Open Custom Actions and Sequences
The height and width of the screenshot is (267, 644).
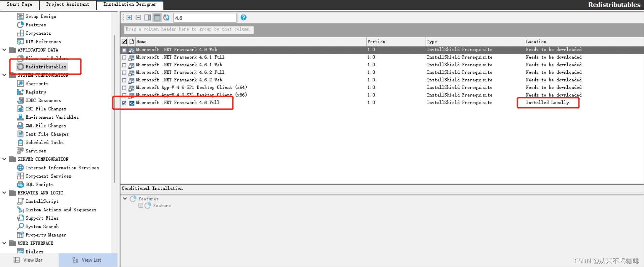(x=61, y=209)
